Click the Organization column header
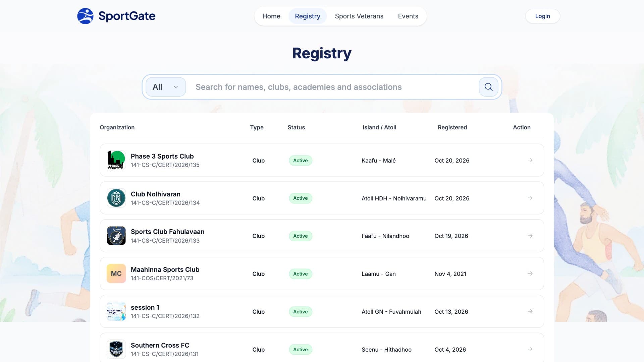The height and width of the screenshot is (362, 644). point(117,127)
